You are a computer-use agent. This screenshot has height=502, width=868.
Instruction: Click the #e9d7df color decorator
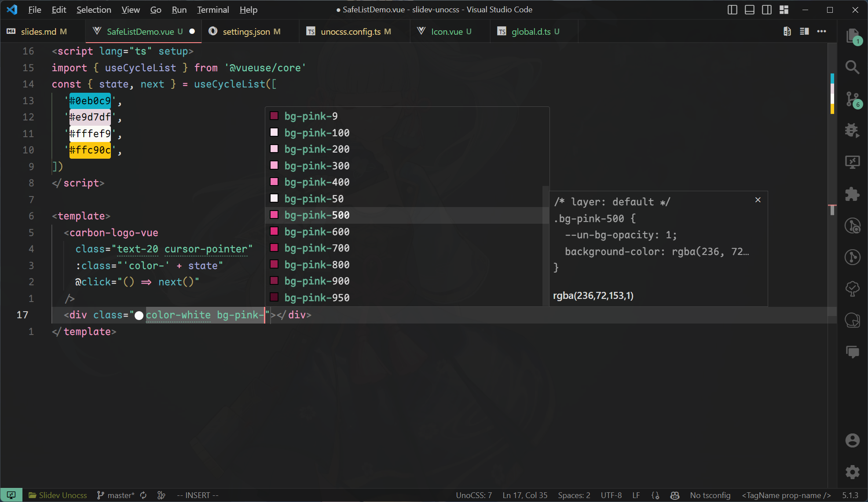coord(90,117)
